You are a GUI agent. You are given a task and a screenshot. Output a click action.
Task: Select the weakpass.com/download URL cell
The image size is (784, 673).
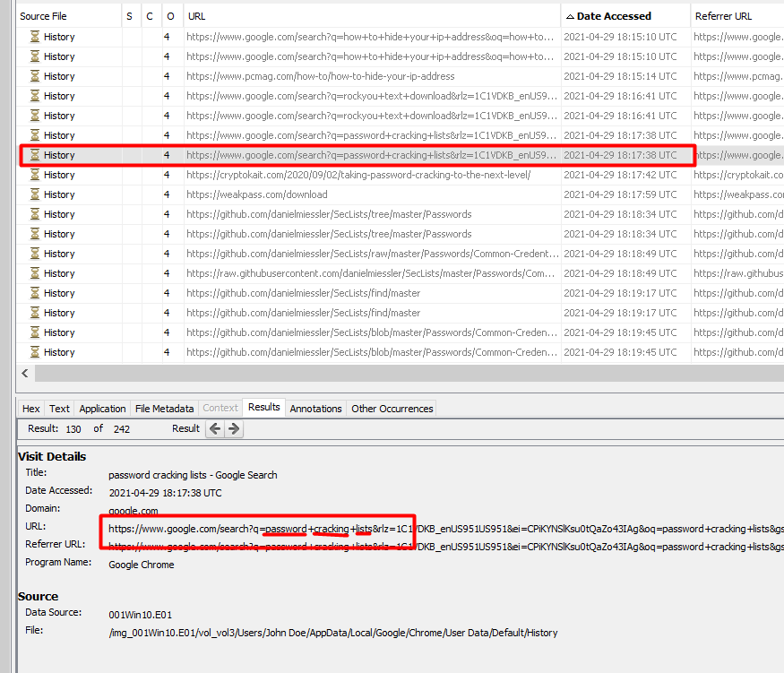pyautogui.click(x=257, y=194)
